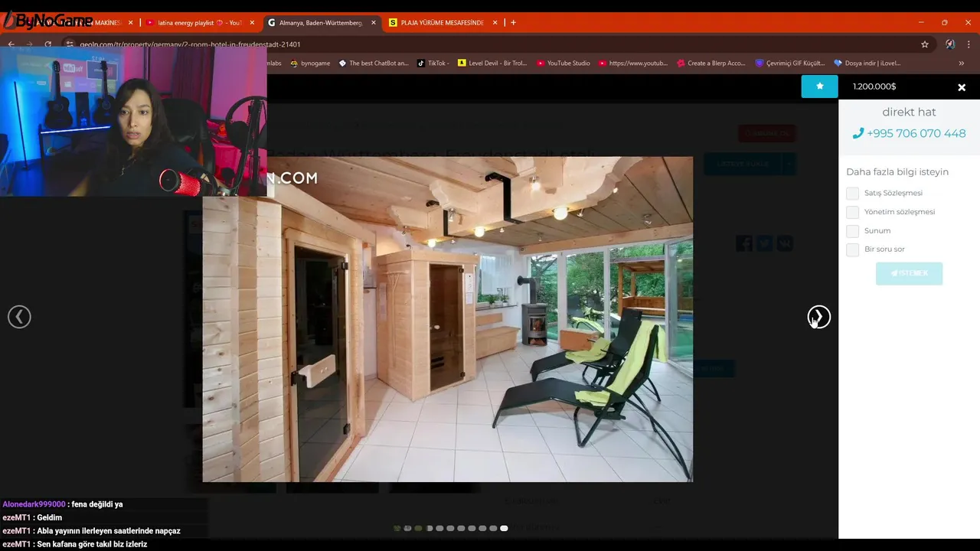980x551 pixels.
Task: Submit request with İSTEMEK button
Action: 909,273
